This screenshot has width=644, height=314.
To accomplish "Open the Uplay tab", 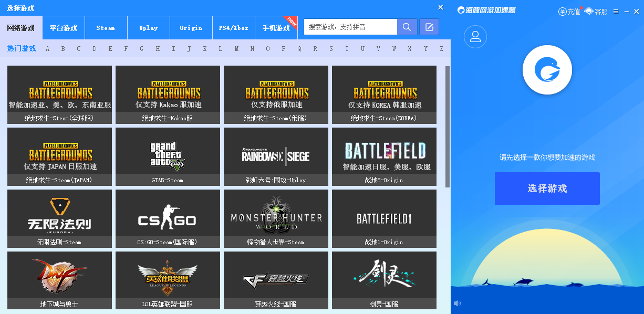I will tap(148, 28).
